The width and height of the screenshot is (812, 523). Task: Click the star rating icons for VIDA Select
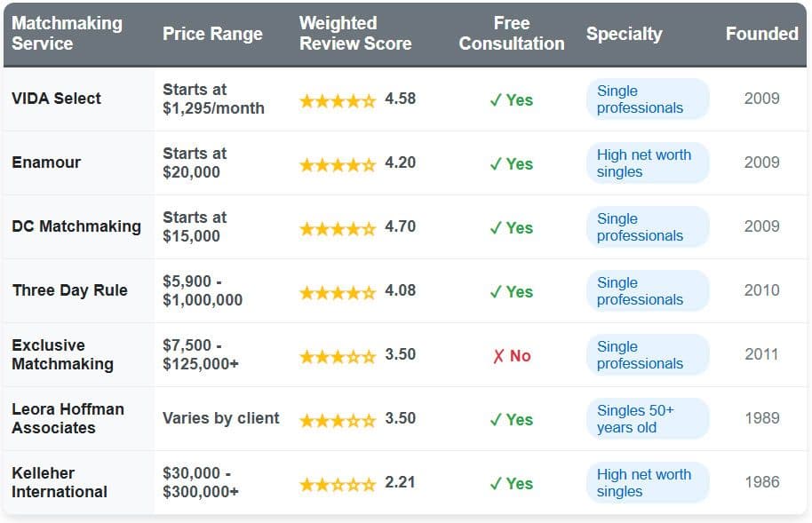pos(338,100)
